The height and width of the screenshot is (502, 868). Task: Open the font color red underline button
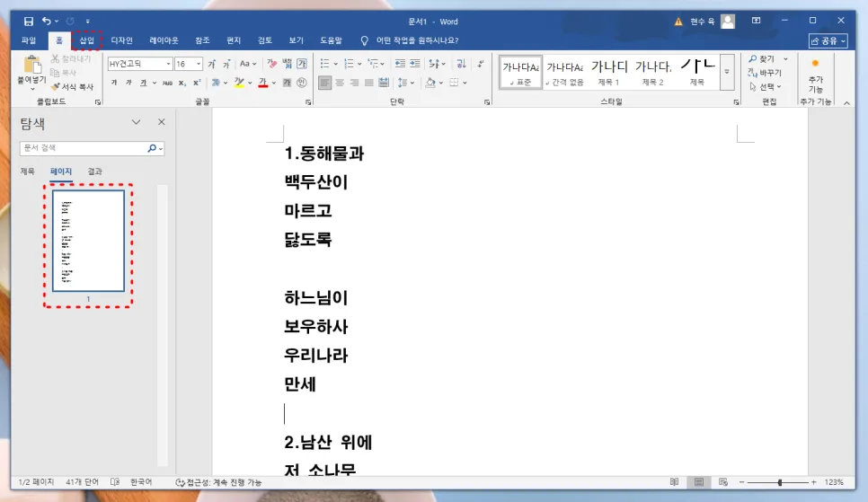click(x=263, y=83)
